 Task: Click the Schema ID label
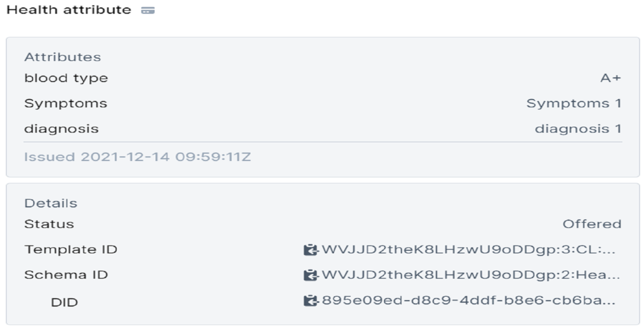[66, 275]
